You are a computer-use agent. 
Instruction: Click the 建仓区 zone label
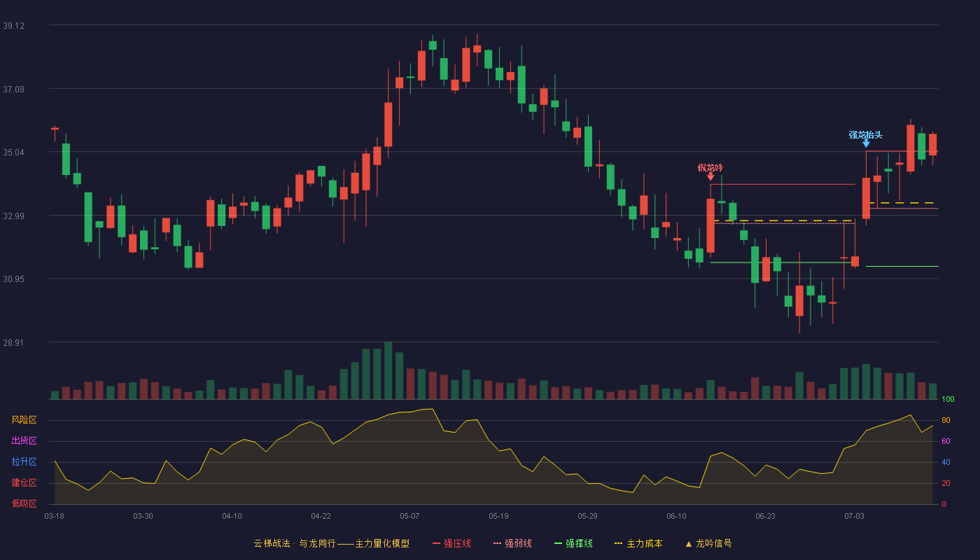24,483
